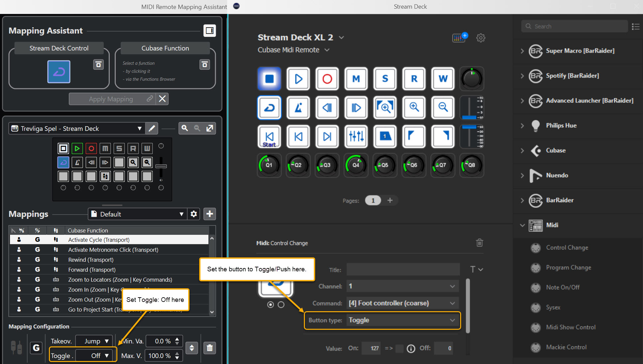The width and height of the screenshot is (643, 364).
Task: Open the Command Foot controller dropdown
Action: coord(402,303)
